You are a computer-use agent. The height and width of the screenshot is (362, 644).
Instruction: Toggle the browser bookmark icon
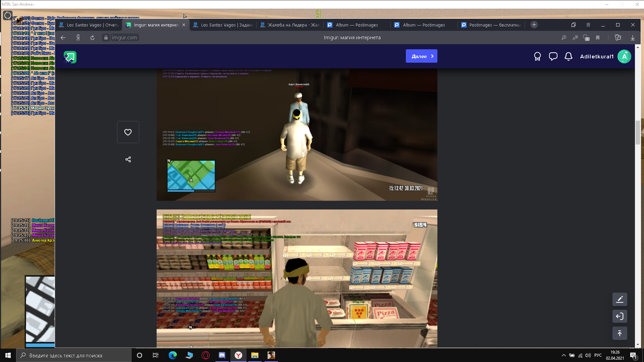pyautogui.click(x=598, y=38)
